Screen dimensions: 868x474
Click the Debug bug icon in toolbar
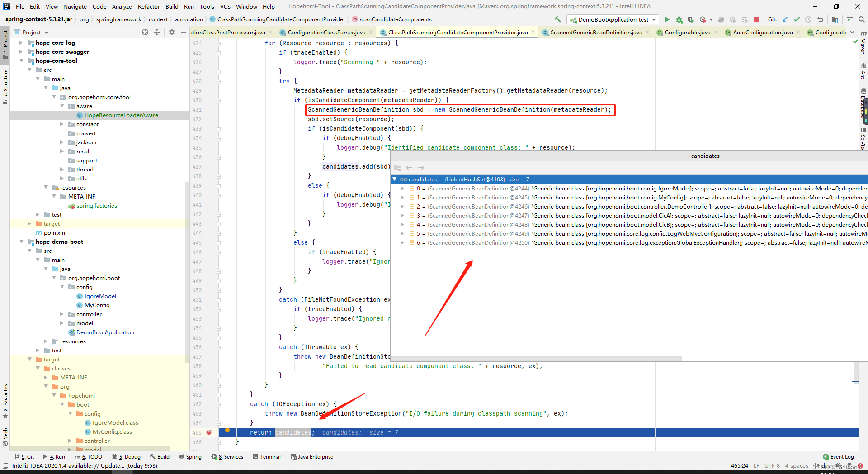(679, 19)
